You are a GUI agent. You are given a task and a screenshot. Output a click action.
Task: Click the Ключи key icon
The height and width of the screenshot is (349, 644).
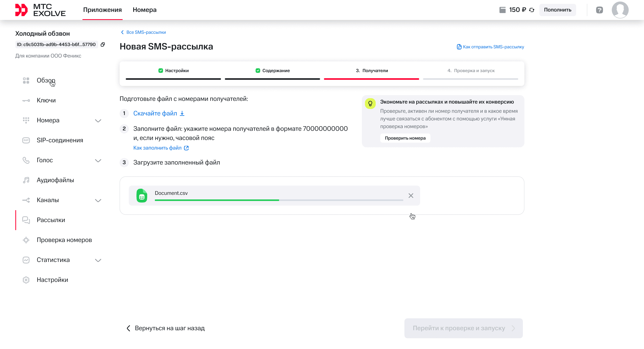tap(26, 100)
